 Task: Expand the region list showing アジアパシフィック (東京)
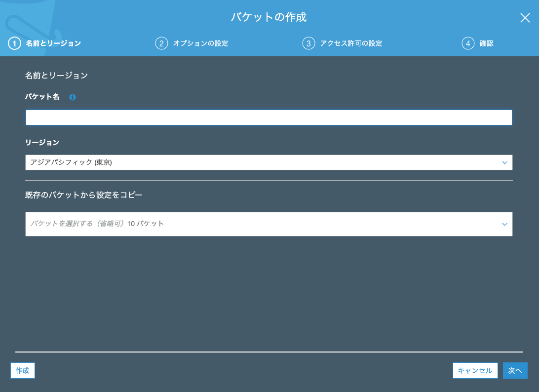[269, 162]
